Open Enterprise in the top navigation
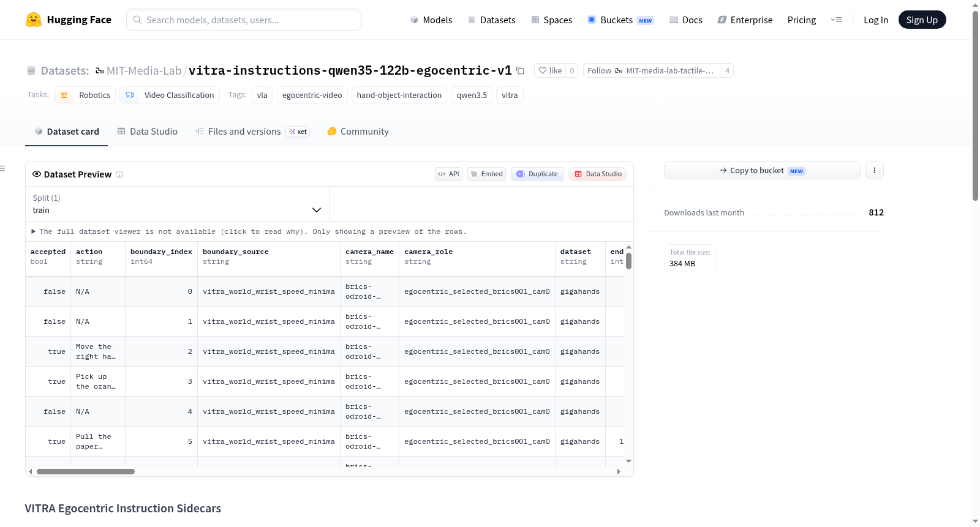Screen dimensions: 980x527 pos(745,20)
